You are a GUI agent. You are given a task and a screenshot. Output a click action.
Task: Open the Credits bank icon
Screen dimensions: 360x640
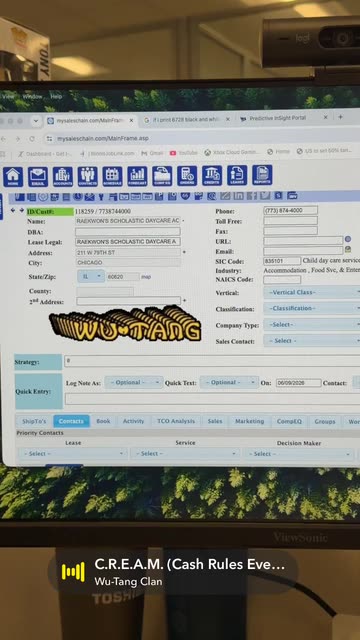pyautogui.click(x=212, y=176)
